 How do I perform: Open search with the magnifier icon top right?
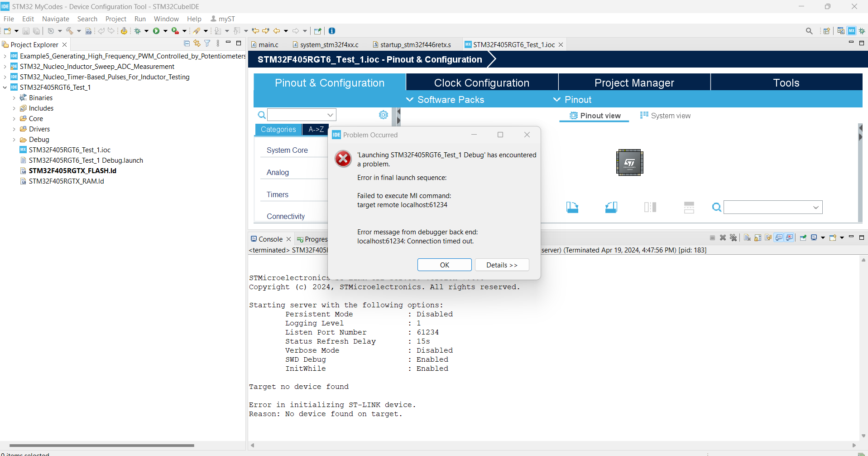809,30
